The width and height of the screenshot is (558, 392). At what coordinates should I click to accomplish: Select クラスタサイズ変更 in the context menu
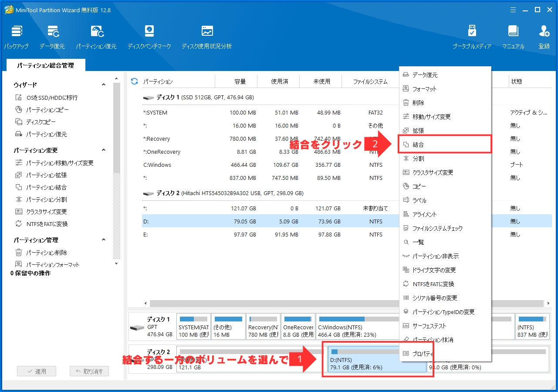445,172
